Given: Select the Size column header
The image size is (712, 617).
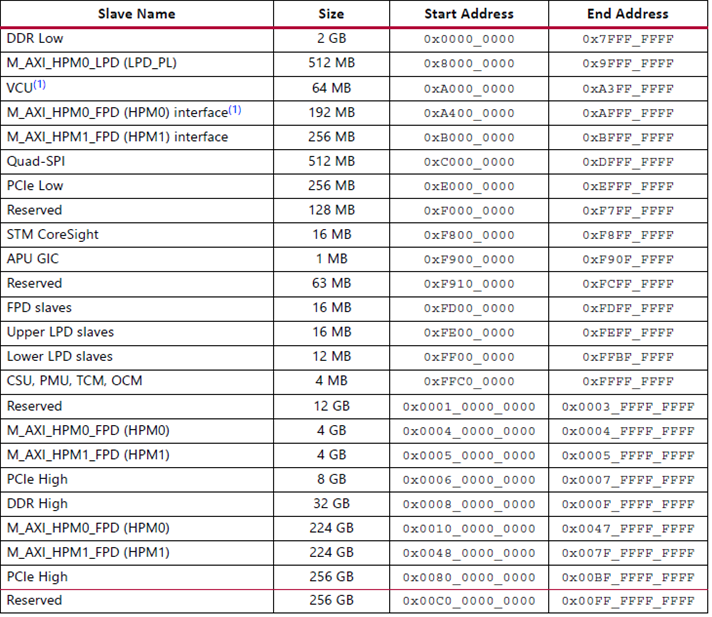Looking at the screenshot, I should 331,14.
